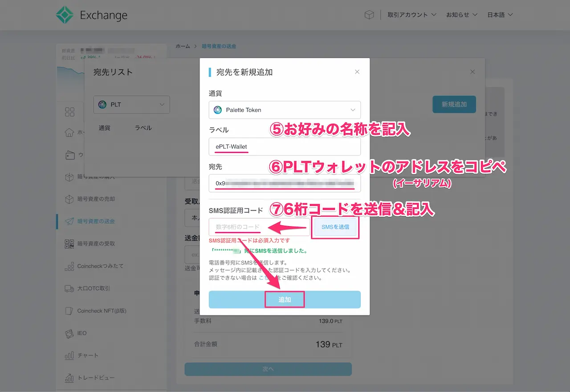570x392 pixels.
Task: Click the 合計金額 139 PLT value
Action: pyautogui.click(x=329, y=344)
